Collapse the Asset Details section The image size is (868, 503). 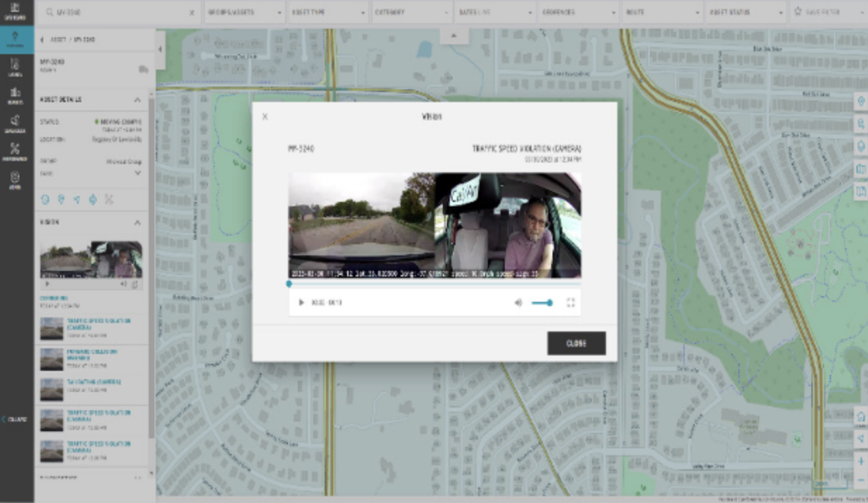pos(137,100)
